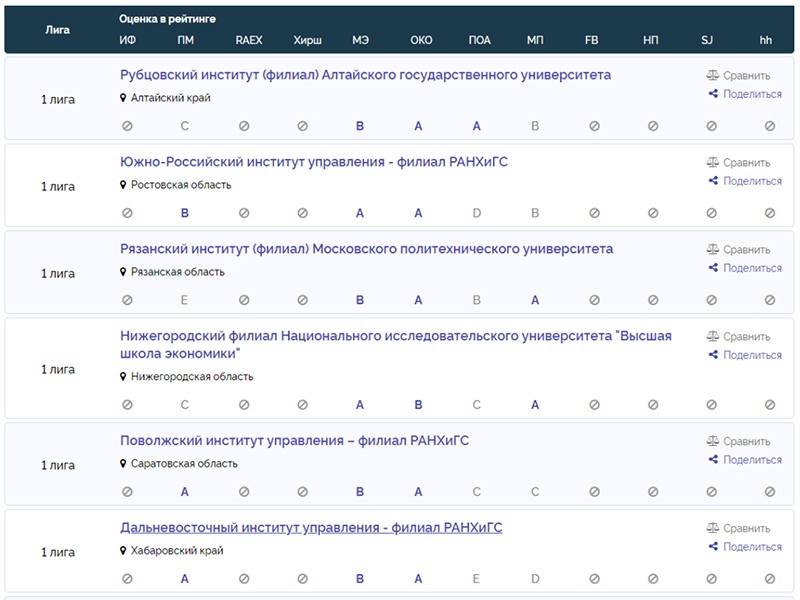Click location pin icon next to Саратовская область
Screen dimensions: 800x600
pos(124,464)
